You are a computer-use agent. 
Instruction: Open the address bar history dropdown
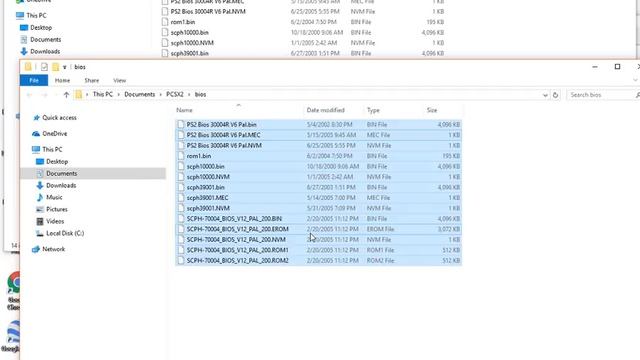(x=545, y=95)
